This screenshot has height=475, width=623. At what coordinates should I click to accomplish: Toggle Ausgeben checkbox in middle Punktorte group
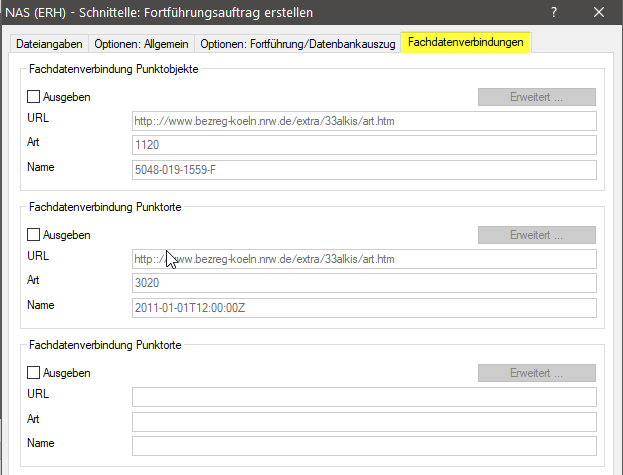coord(34,235)
